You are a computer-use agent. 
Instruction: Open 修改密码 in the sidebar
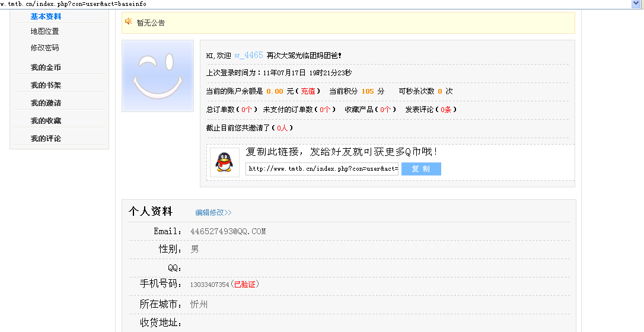click(x=45, y=48)
